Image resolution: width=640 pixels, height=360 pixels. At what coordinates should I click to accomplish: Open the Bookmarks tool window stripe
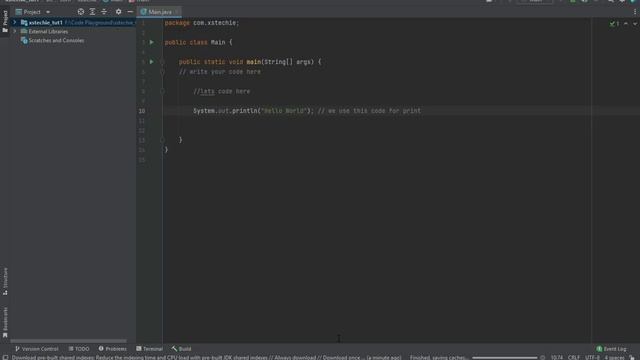(x=5, y=322)
